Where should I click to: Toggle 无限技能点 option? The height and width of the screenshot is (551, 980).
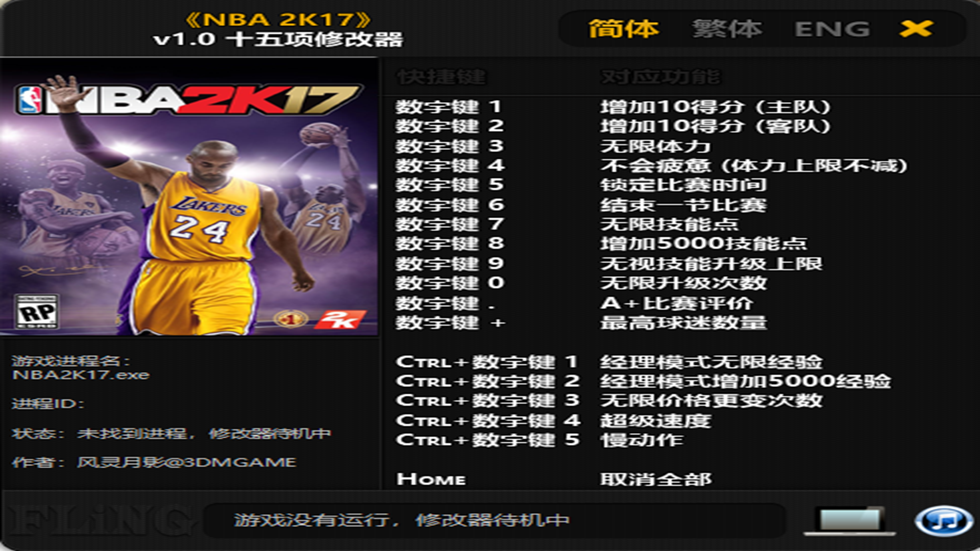click(670, 224)
